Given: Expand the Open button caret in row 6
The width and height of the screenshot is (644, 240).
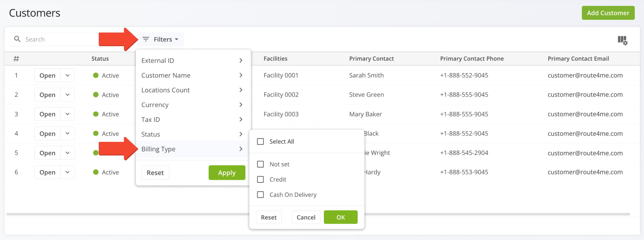Looking at the screenshot, I should (68, 172).
